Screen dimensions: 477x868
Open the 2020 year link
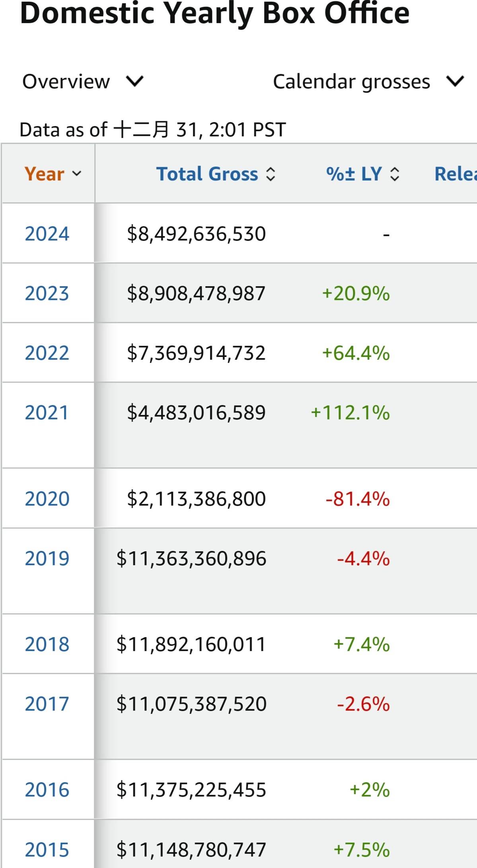click(47, 499)
